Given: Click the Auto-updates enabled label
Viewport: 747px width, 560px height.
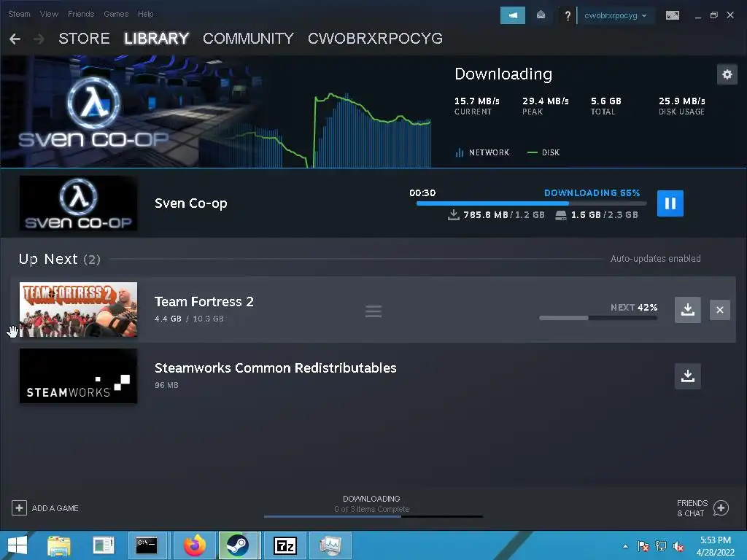Looking at the screenshot, I should (x=656, y=259).
